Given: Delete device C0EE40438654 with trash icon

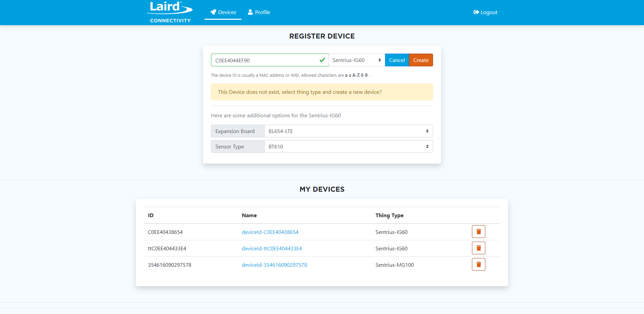Looking at the screenshot, I should (x=478, y=232).
